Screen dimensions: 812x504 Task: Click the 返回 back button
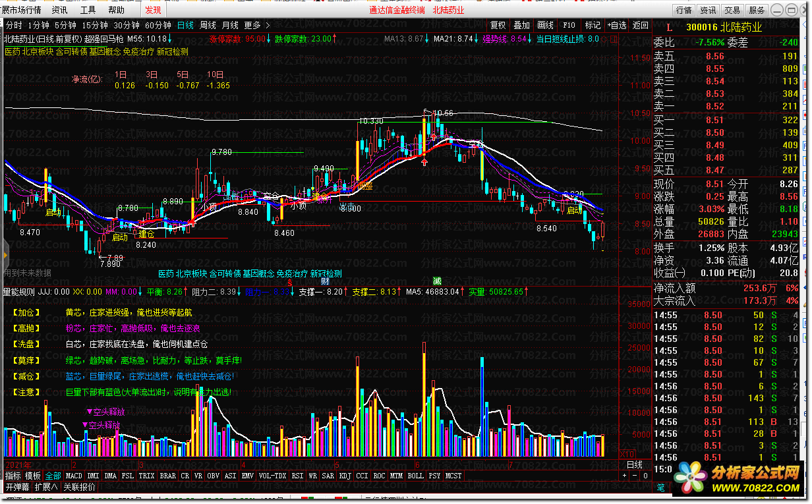coord(640,25)
